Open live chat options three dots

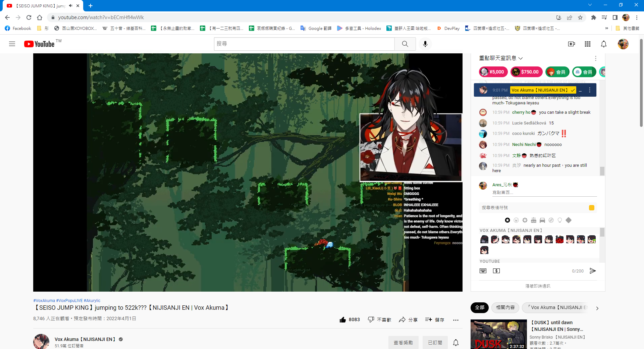596,58
